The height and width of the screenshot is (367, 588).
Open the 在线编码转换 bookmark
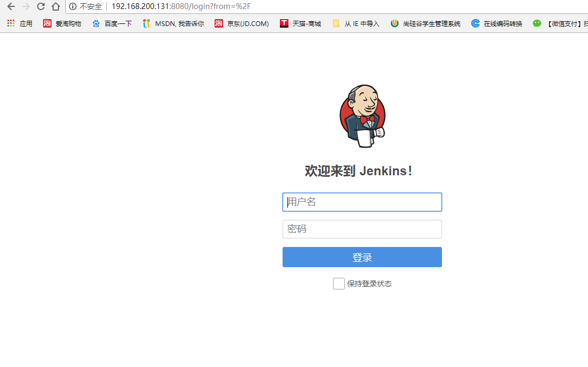(497, 23)
